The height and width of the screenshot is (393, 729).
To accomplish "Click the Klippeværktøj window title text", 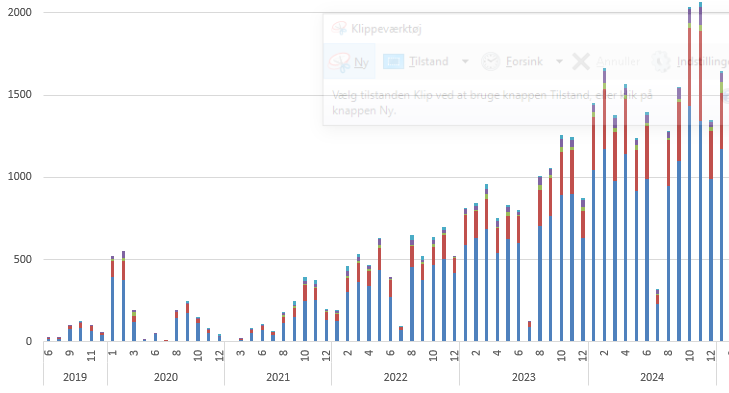I will click(x=386, y=29).
